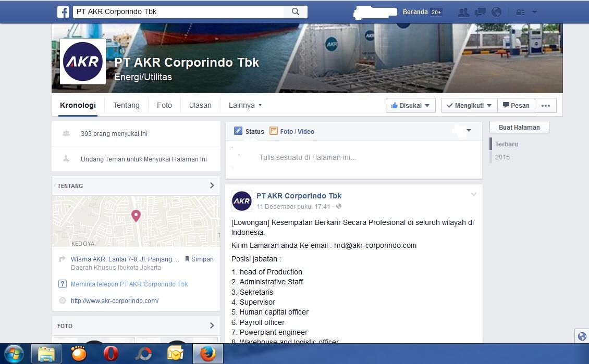The height and width of the screenshot is (364, 589).
Task: Open the post timestamp 11 Desember pukul 17:41
Action: point(293,206)
